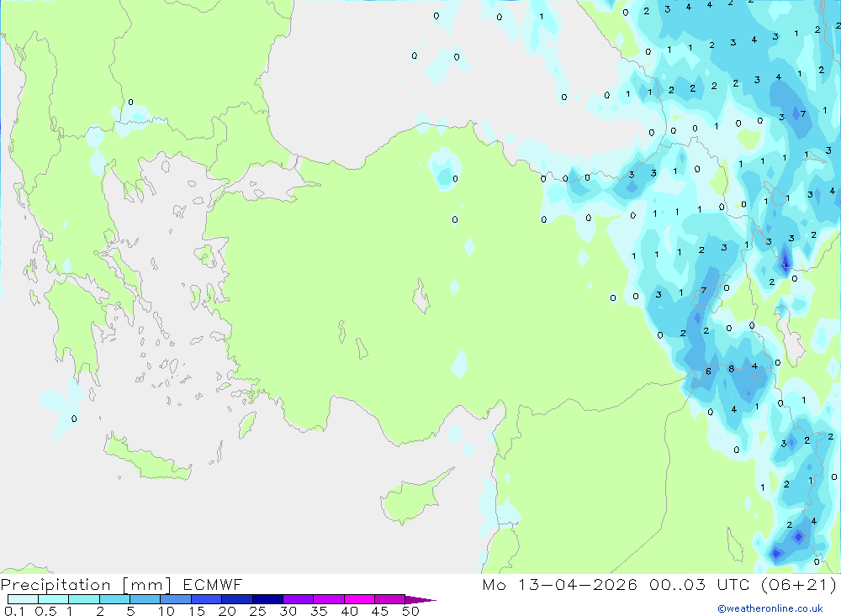Viewport: 841px width, 616px height.
Task: Click the "50" legend scale label
Action: click(x=410, y=611)
